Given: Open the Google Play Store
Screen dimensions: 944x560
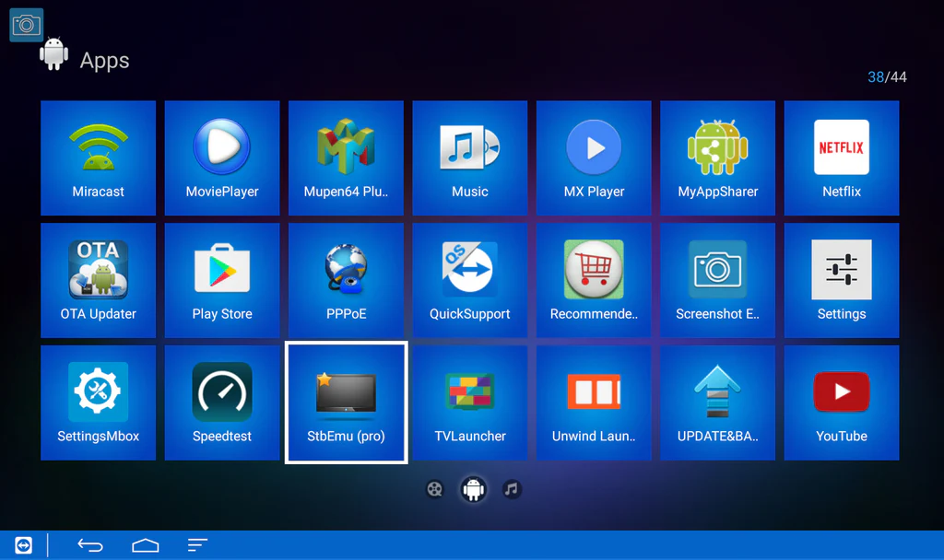Looking at the screenshot, I should (x=221, y=279).
